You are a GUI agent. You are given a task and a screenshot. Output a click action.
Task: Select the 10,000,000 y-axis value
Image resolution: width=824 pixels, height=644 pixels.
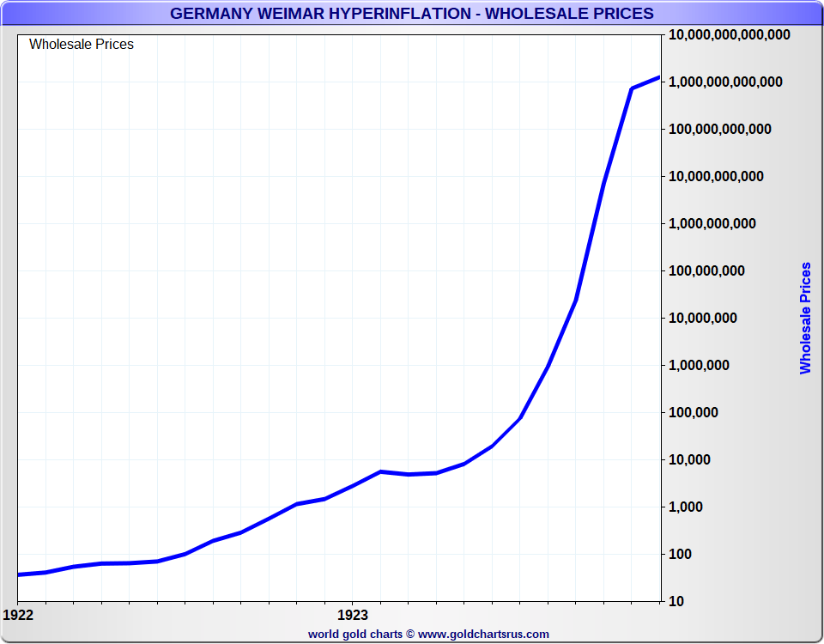pyautogui.click(x=704, y=319)
